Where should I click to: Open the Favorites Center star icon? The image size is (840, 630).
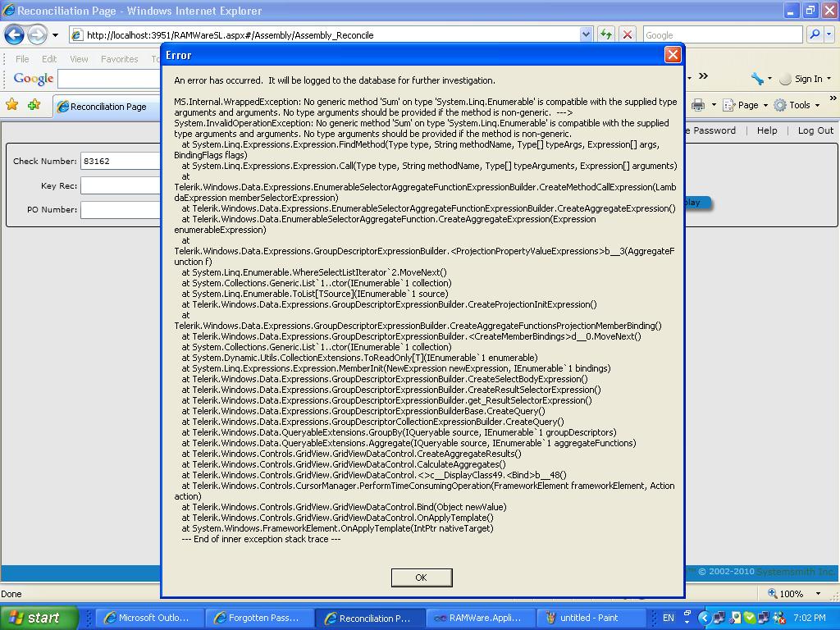tap(11, 104)
